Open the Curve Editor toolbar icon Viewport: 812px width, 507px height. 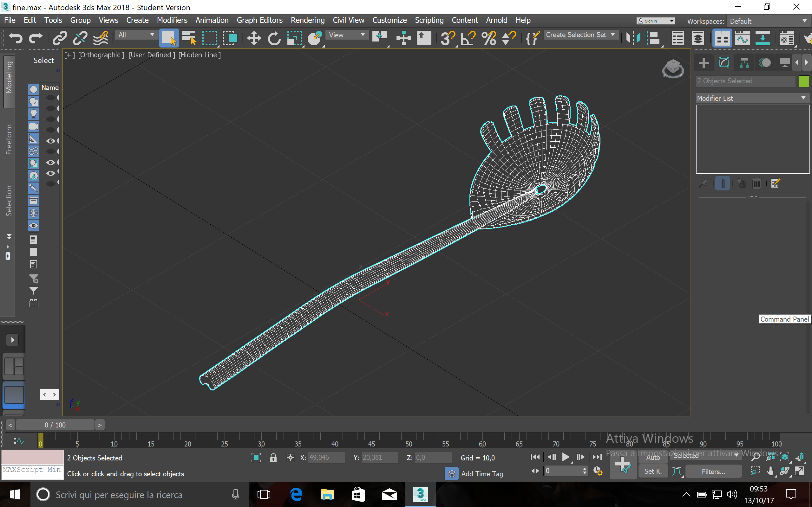tap(742, 38)
